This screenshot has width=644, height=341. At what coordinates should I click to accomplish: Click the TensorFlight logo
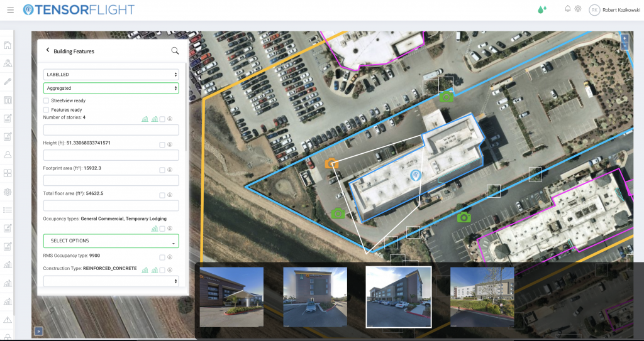79,9
